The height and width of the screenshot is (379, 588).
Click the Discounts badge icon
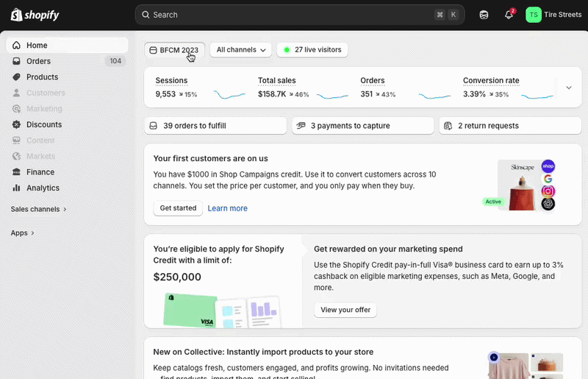tap(16, 124)
